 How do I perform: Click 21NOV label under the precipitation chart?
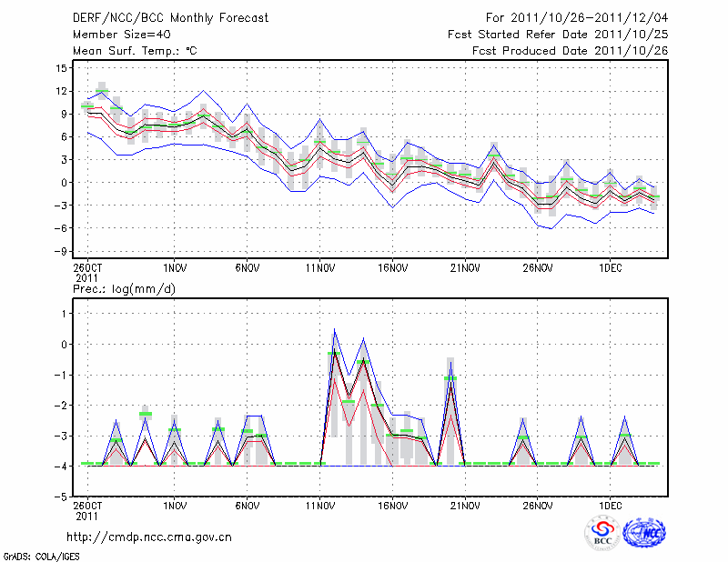tap(465, 504)
